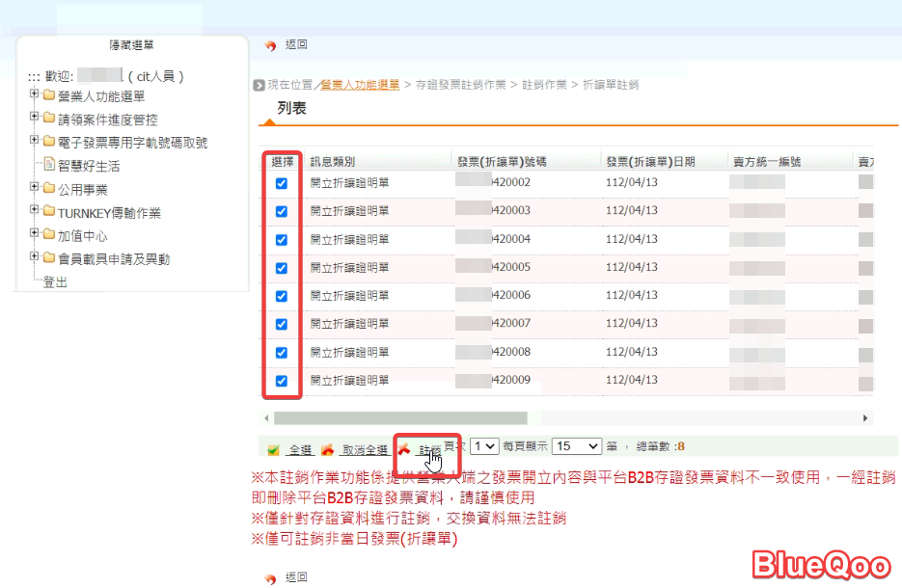Click 登出 to log out
Image resolution: width=902 pixels, height=588 pixels.
(x=55, y=281)
